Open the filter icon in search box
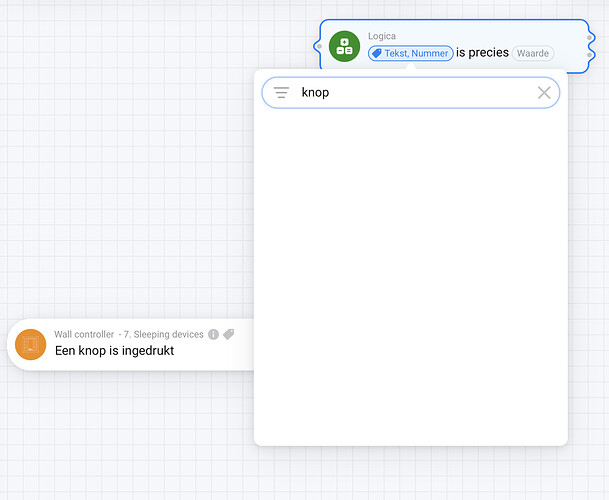This screenshot has width=609, height=500. [281, 92]
